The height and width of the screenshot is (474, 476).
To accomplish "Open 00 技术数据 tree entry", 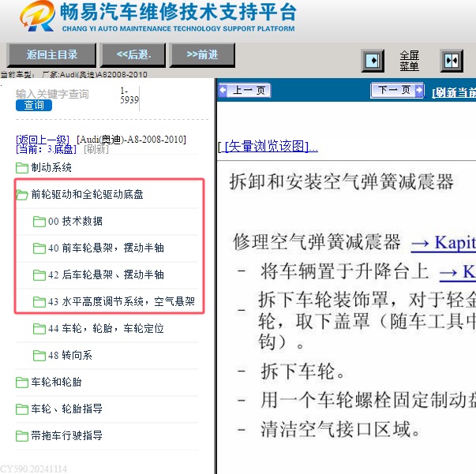I will (75, 221).
